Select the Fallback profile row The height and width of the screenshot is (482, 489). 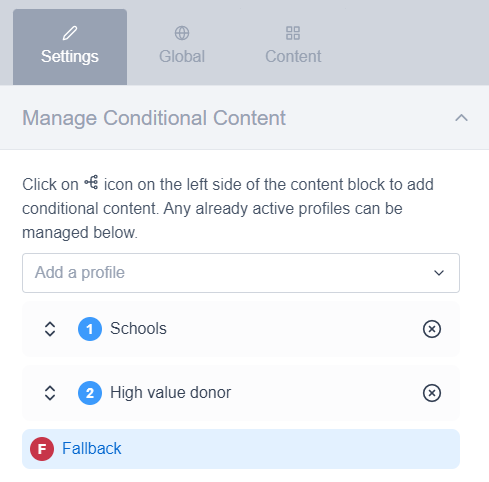241,449
